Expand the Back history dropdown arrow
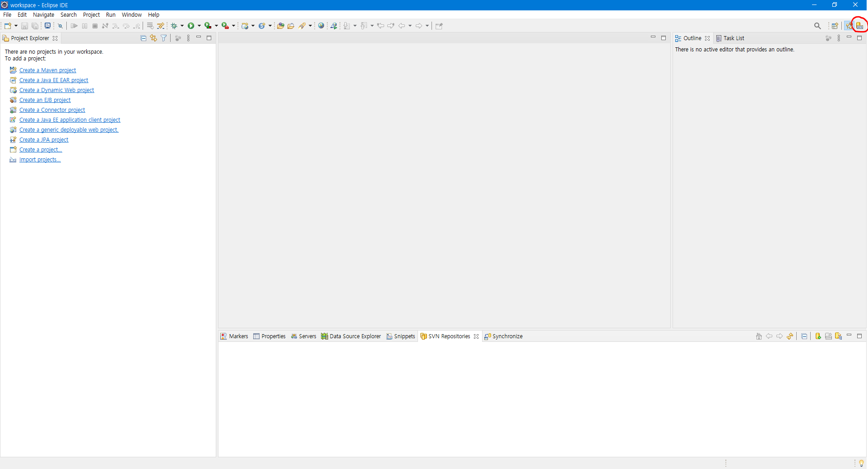 pyautogui.click(x=410, y=26)
